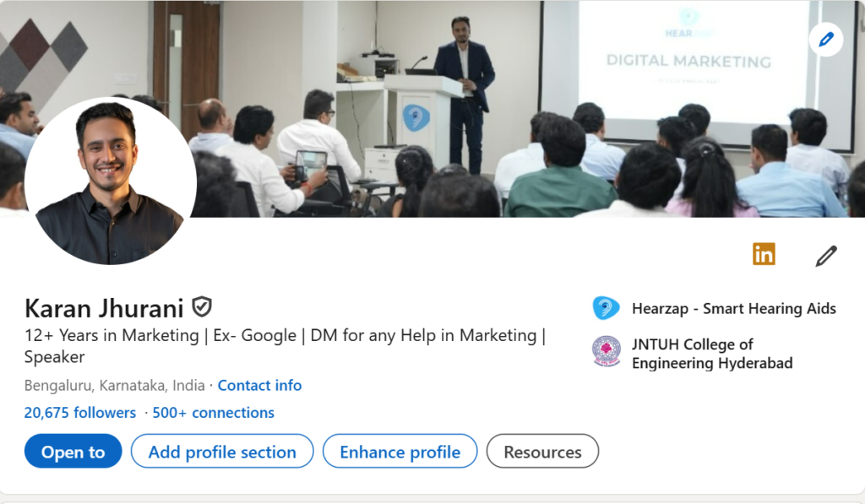Expand the Open to options
The height and width of the screenshot is (504, 865).
(x=73, y=452)
